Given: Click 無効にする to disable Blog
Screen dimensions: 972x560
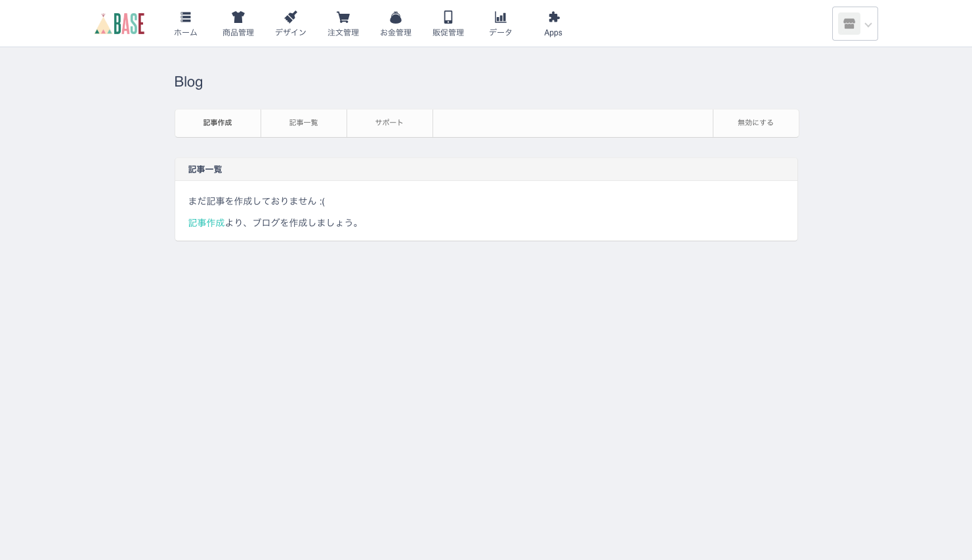Looking at the screenshot, I should coord(755,123).
